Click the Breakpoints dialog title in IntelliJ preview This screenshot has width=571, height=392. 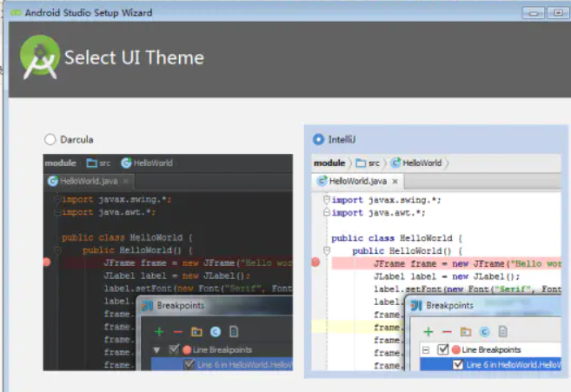[x=449, y=305]
